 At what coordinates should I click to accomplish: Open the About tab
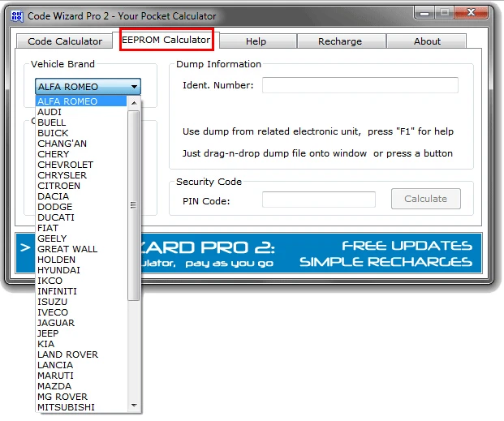click(427, 41)
